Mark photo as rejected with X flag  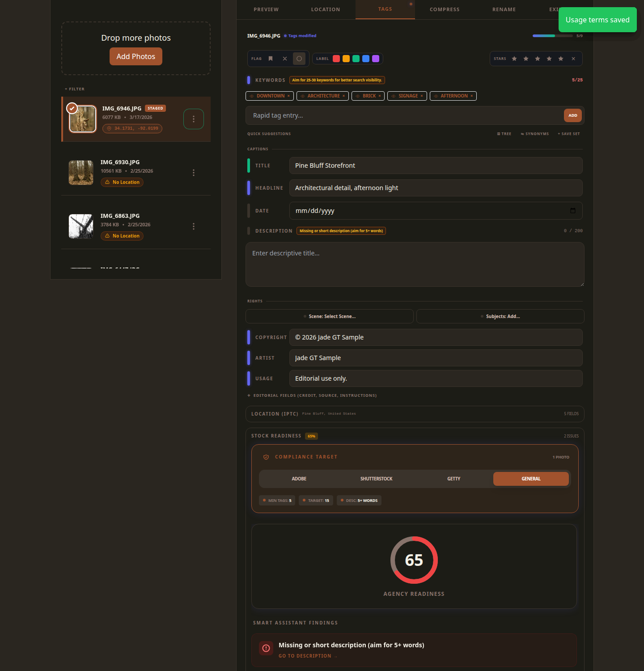tap(285, 59)
